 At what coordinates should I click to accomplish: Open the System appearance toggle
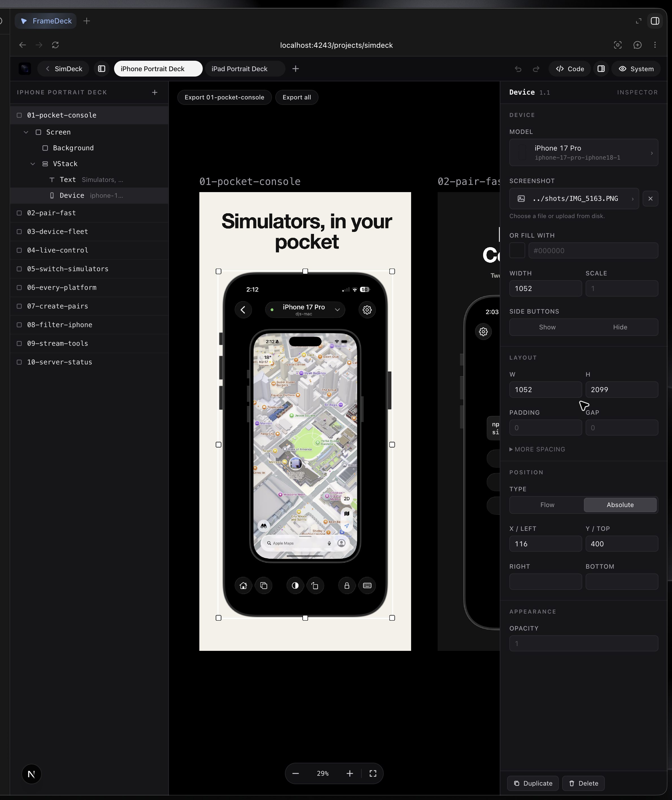pos(636,69)
